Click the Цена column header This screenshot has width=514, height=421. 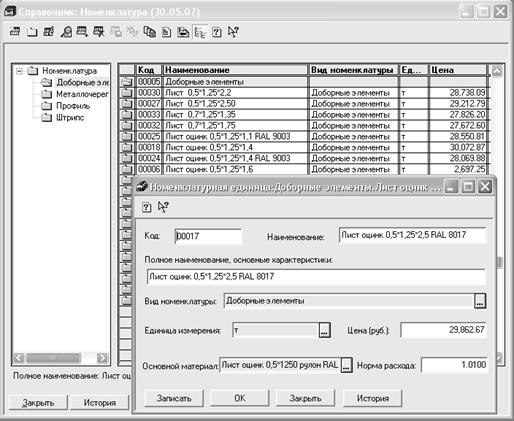tap(458, 70)
